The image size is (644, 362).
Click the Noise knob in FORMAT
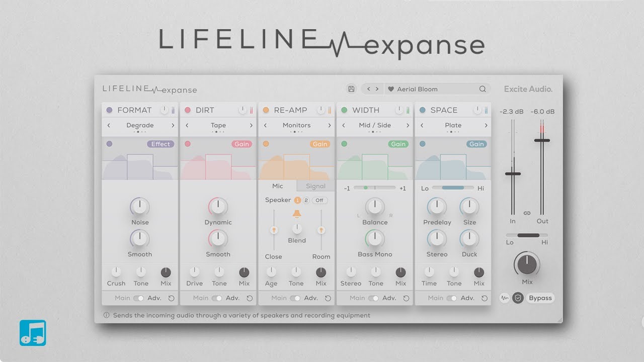(x=140, y=207)
